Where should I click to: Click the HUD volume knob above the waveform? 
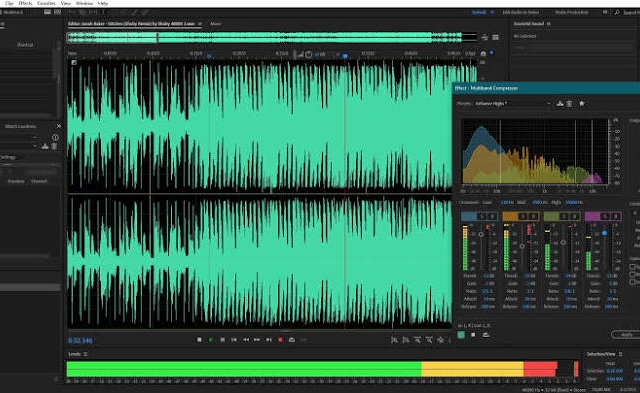309,54
